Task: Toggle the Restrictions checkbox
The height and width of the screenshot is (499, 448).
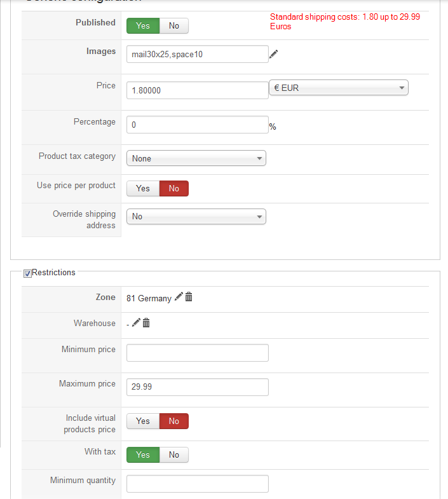Action: [27, 273]
